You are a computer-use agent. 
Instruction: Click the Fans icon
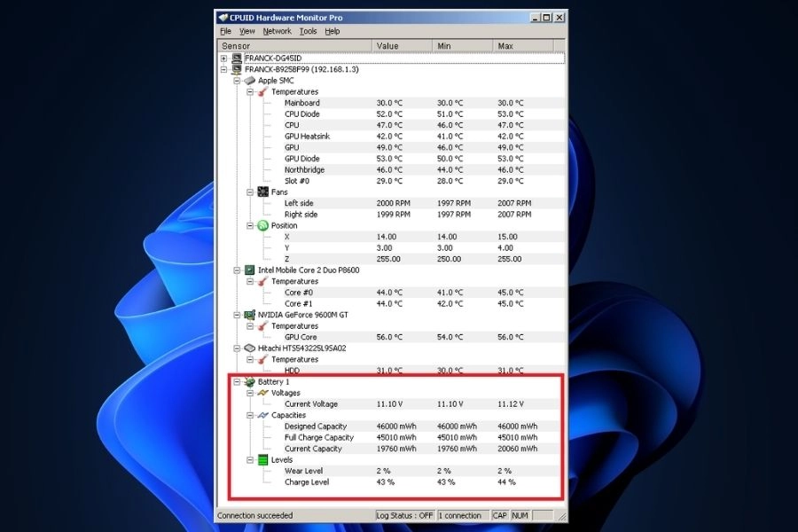262,192
